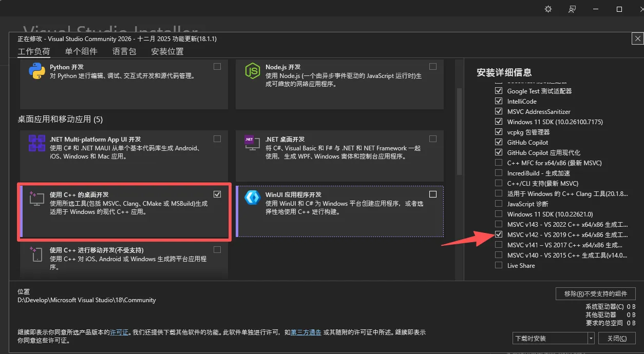Click the 关闭 button

[617, 338]
